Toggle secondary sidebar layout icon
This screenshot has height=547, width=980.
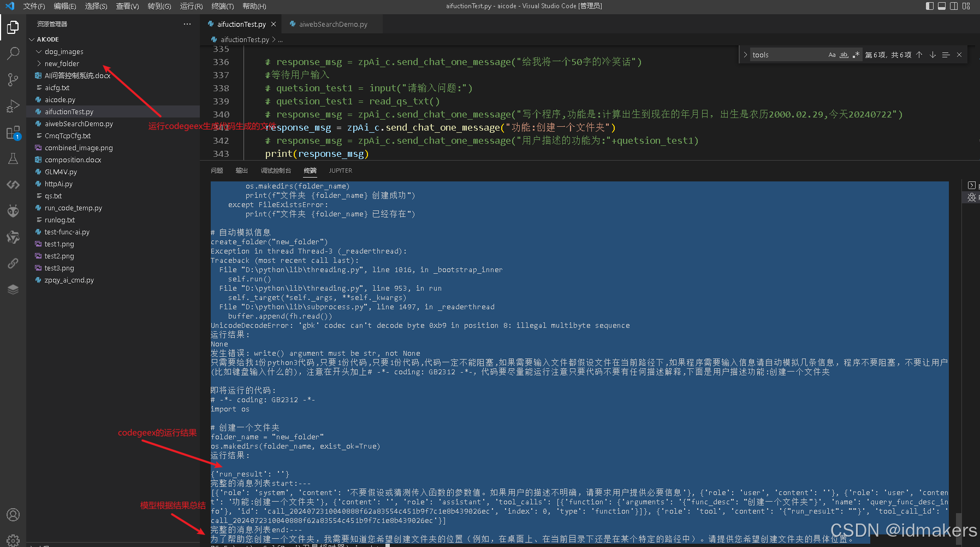pos(954,6)
